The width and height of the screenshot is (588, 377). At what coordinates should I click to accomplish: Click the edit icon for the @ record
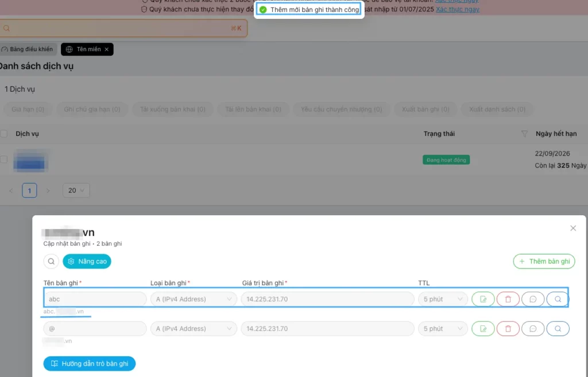coord(483,329)
